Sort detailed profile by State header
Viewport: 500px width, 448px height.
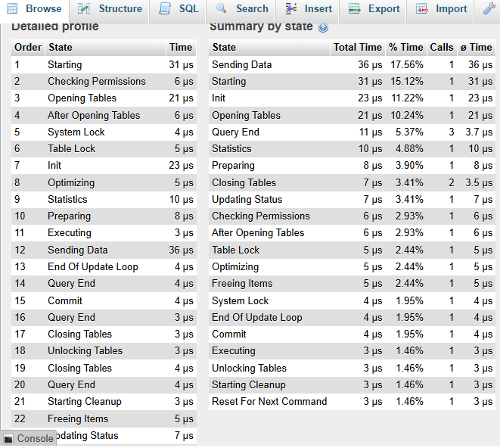[x=61, y=47]
